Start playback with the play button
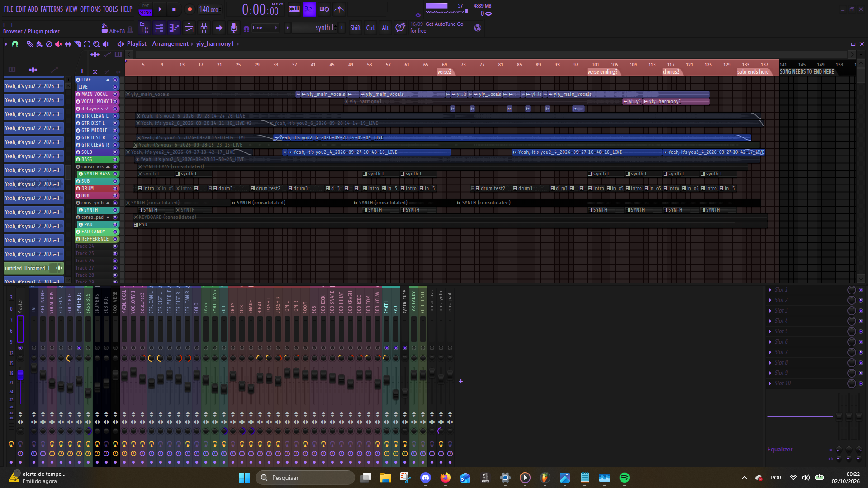 160,9
